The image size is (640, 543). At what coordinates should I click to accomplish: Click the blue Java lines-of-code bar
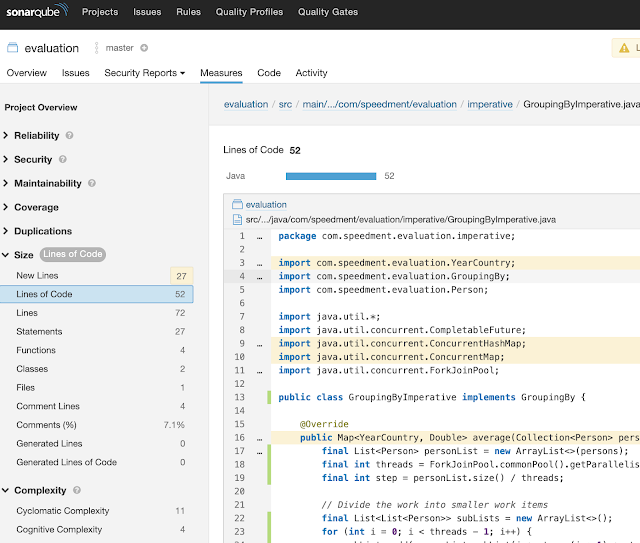(x=331, y=176)
